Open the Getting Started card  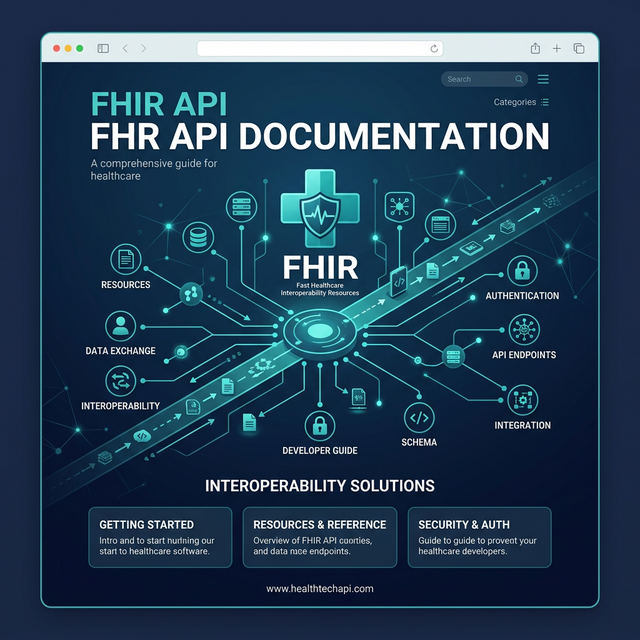160,537
